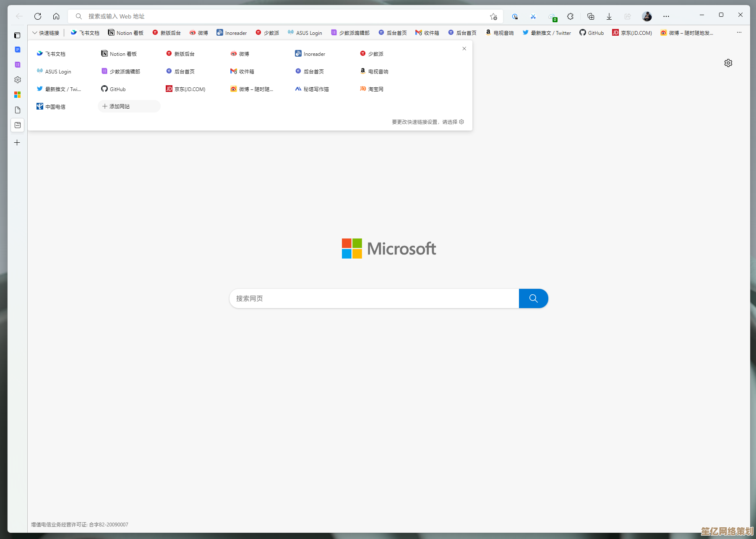
Task: Open the extensions puzzle icon
Action: coord(570,16)
